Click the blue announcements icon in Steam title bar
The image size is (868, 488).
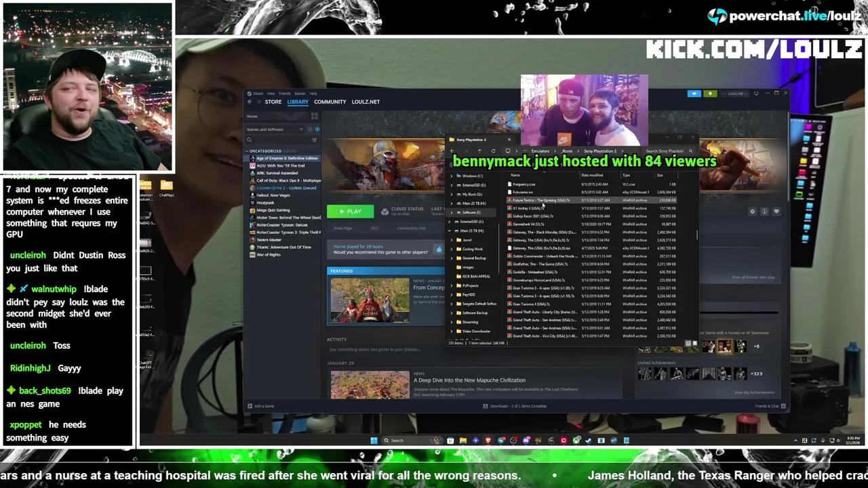[x=694, y=94]
